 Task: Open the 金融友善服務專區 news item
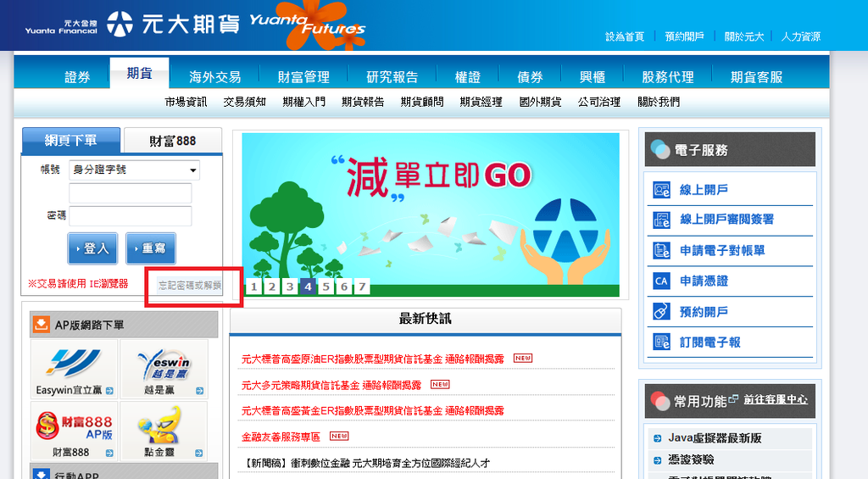tap(281, 437)
